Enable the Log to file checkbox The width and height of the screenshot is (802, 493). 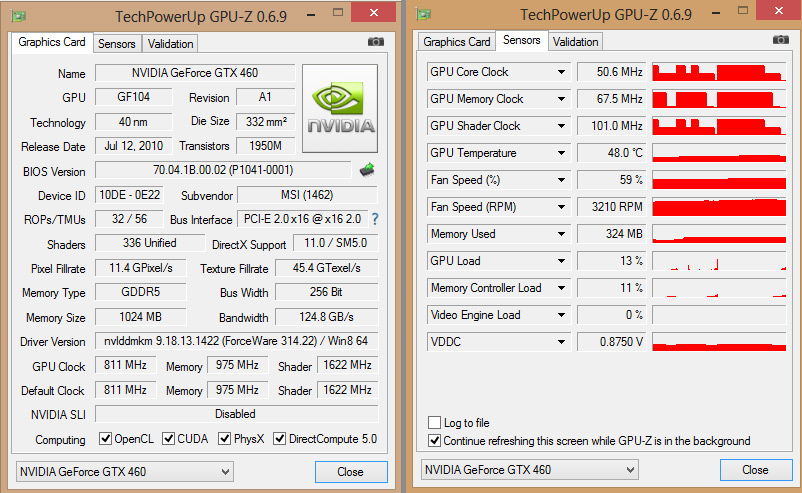(434, 422)
